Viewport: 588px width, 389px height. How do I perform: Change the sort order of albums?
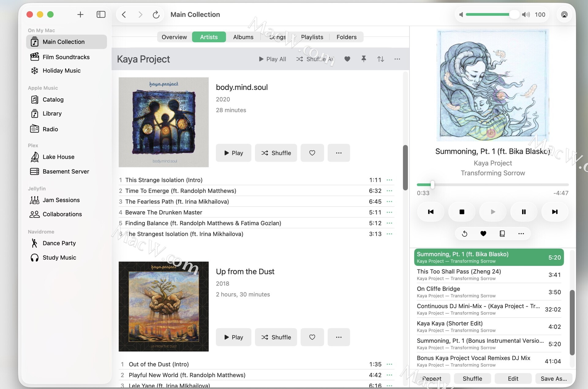380,59
